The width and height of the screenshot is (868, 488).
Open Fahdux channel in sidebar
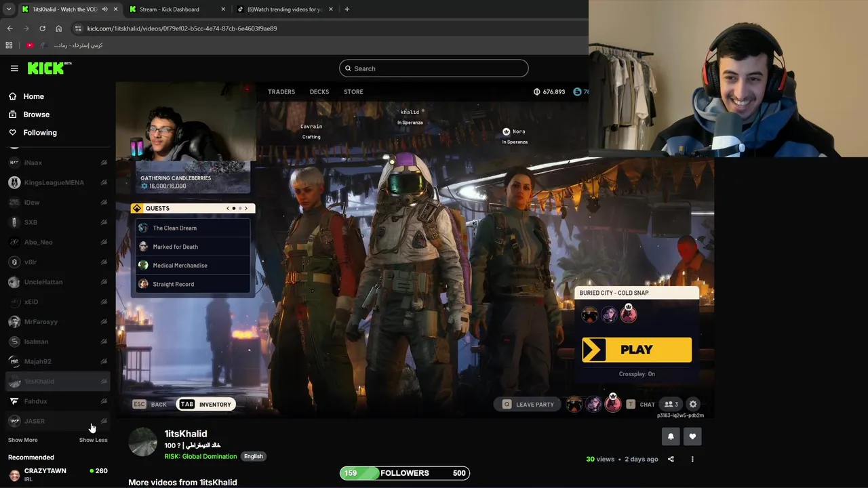tap(58, 401)
